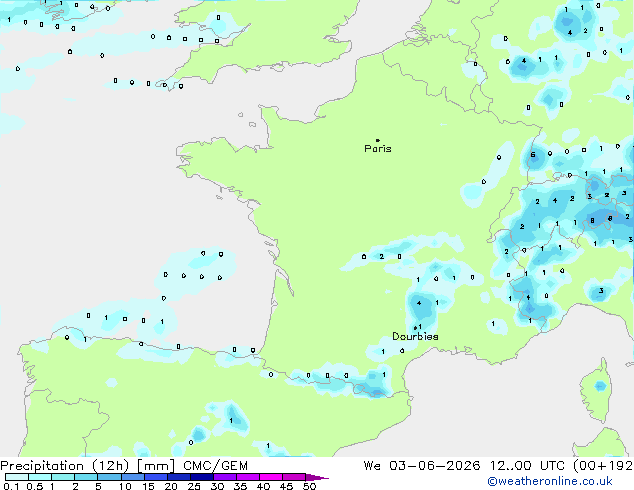Click the legend scale label '15'

coord(148,486)
